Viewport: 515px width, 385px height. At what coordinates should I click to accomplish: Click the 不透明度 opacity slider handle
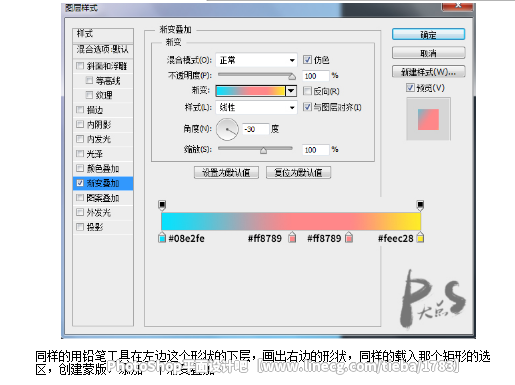(292, 77)
